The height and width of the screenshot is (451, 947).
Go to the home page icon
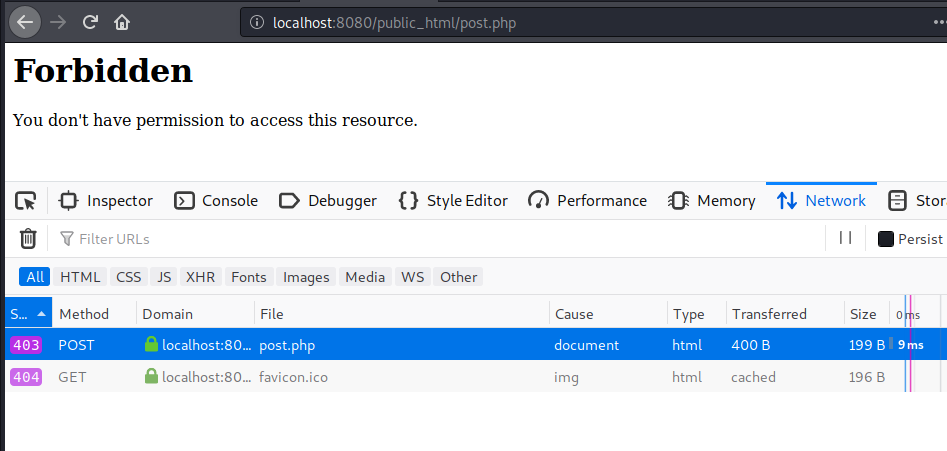click(122, 21)
